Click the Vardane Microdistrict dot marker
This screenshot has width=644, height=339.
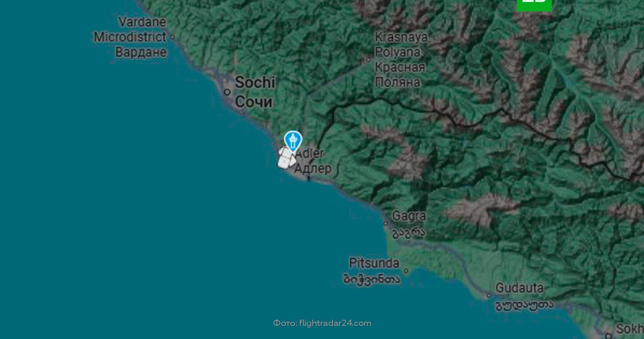click(172, 37)
